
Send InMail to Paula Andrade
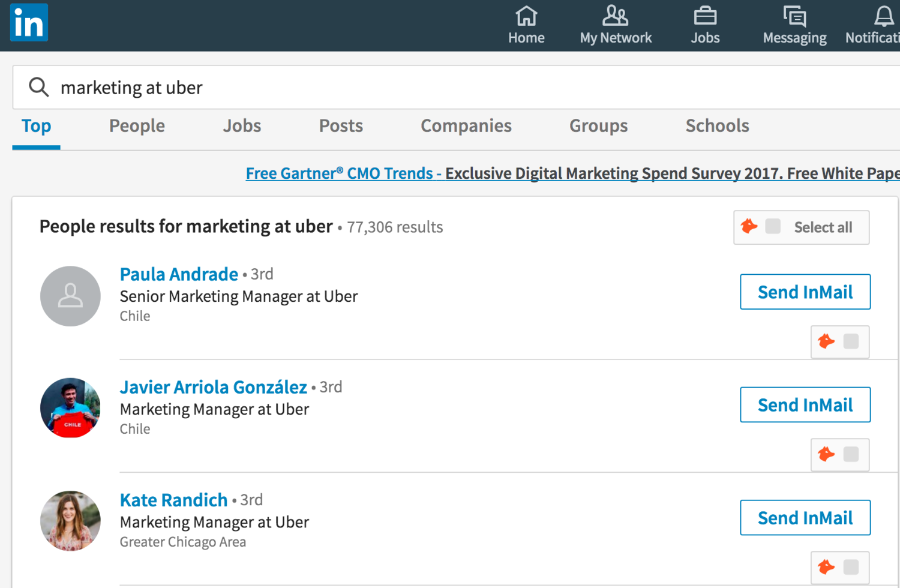coord(805,292)
